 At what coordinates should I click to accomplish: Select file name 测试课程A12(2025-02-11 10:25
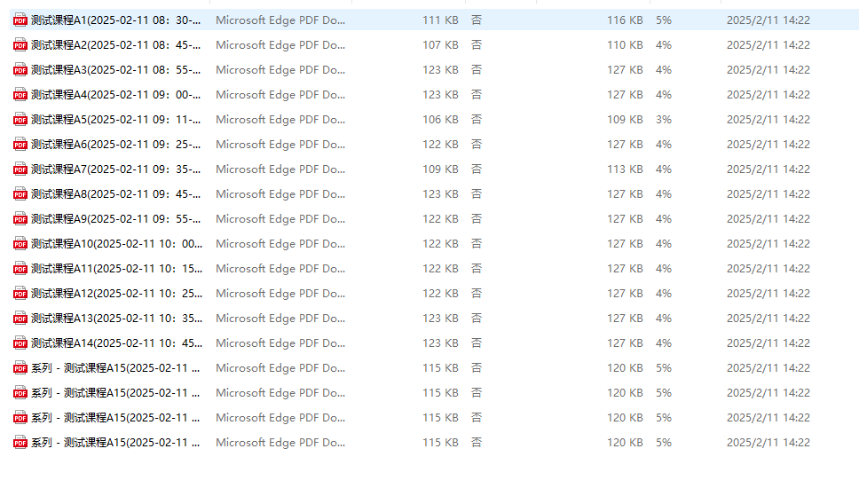pyautogui.click(x=116, y=293)
